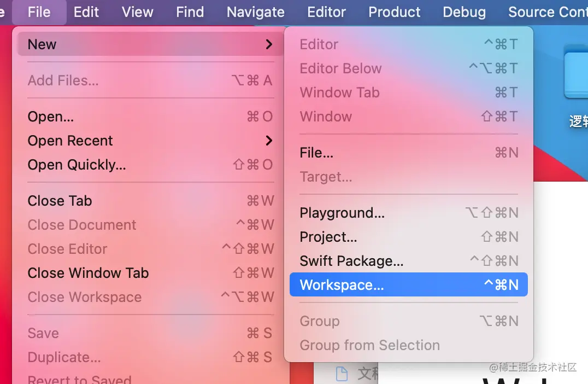Open the Product menu

click(395, 12)
